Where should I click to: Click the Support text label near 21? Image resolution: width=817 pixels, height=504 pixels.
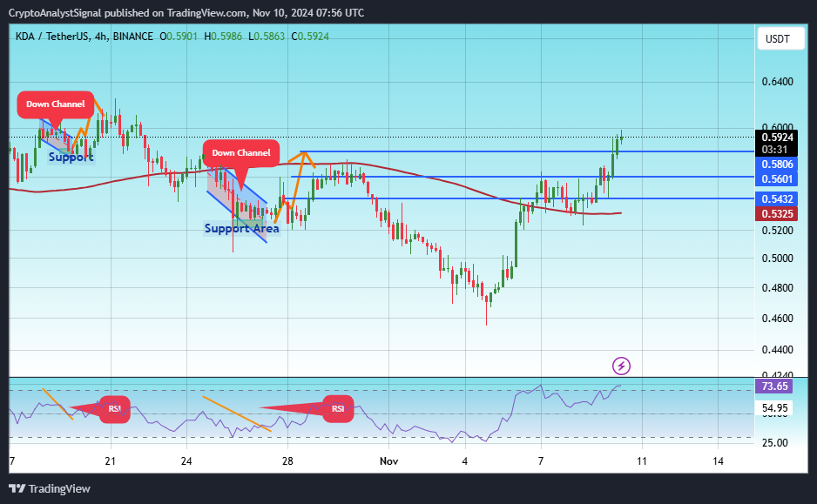pos(71,157)
